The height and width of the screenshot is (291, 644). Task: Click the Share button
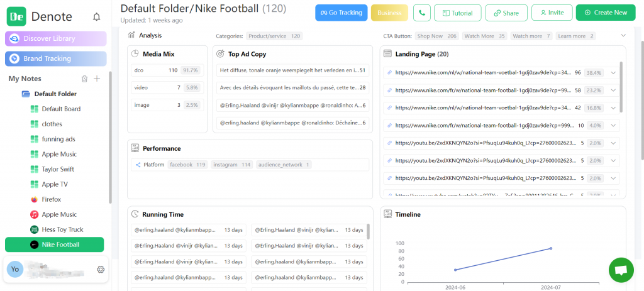coord(506,13)
